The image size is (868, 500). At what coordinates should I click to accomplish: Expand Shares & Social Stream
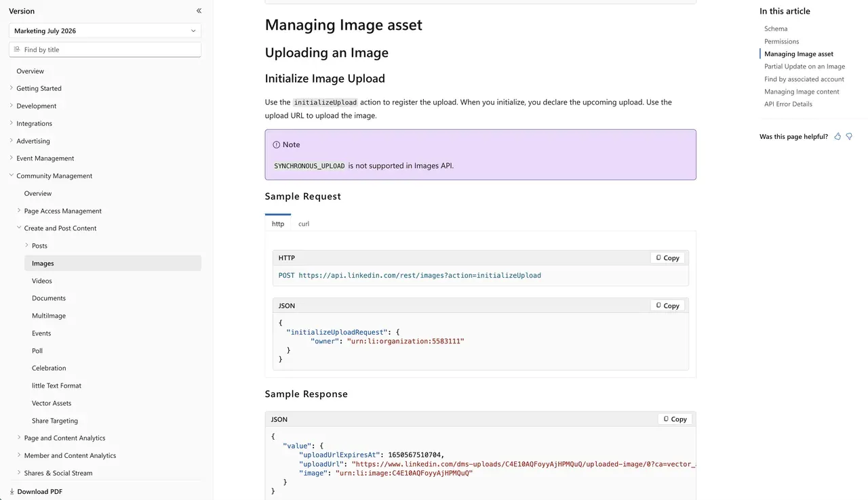[19, 473]
